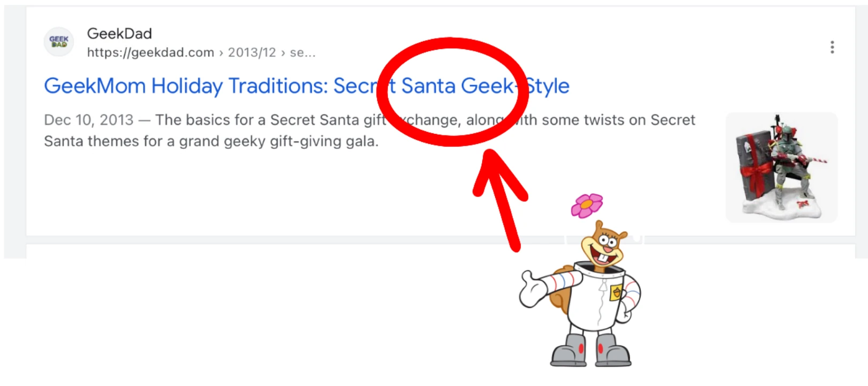Image resolution: width=868 pixels, height=386 pixels.
Task: Click the "Dec 10, 2013" date text
Action: pos(88,120)
